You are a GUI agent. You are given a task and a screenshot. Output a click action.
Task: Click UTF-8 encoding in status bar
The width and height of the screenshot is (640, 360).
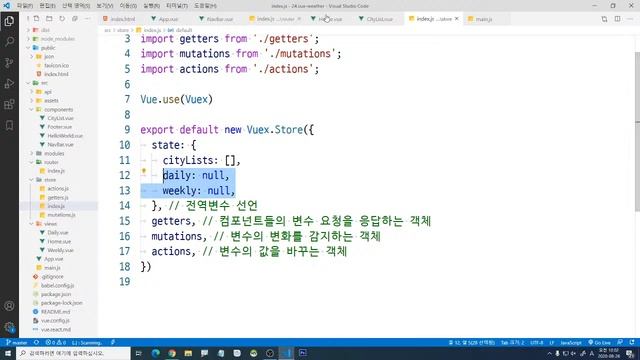[x=536, y=342]
